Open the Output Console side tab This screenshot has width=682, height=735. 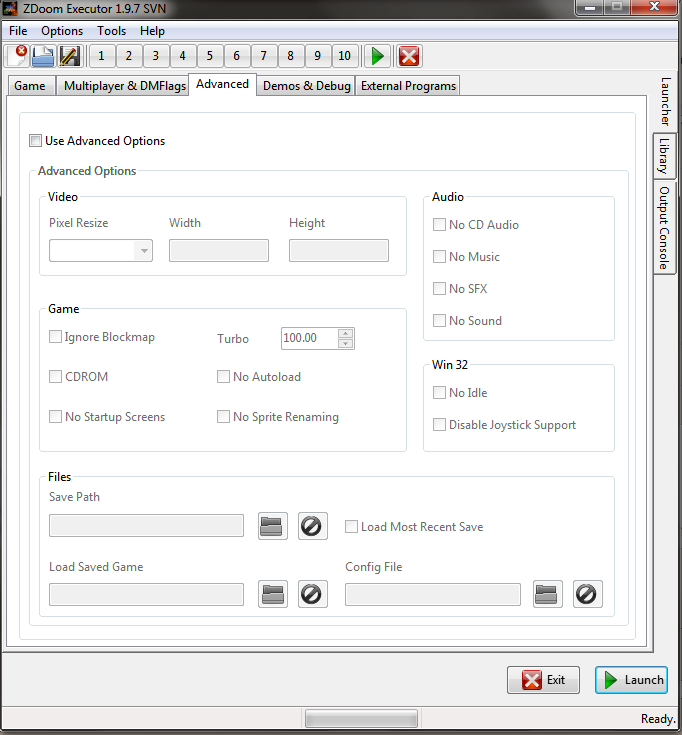(x=665, y=228)
